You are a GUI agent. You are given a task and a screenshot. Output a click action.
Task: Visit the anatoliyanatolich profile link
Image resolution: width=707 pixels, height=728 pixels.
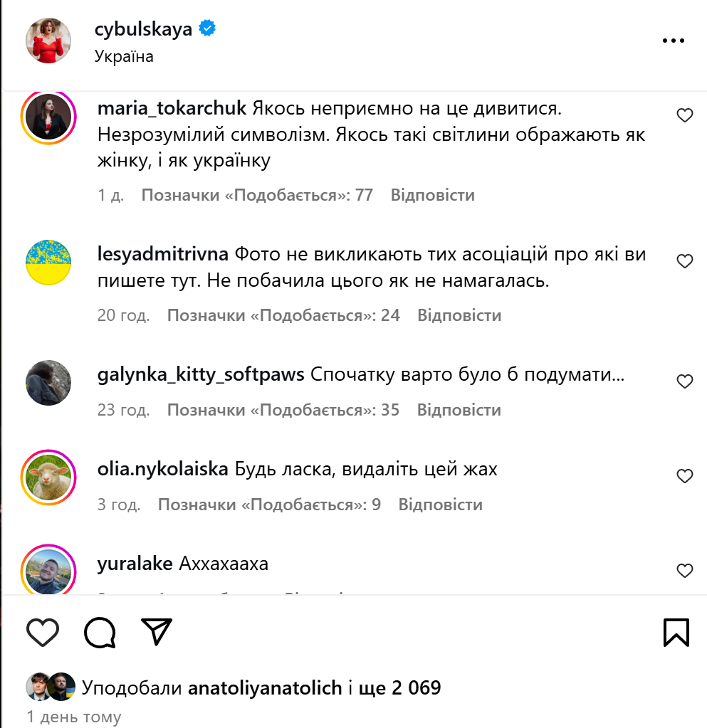[265, 687]
